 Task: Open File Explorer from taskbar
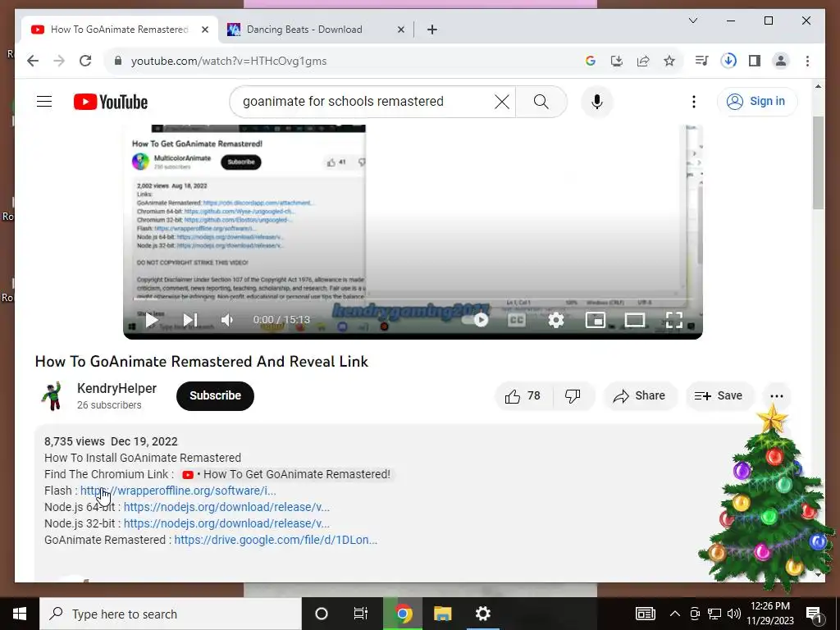pyautogui.click(x=442, y=614)
